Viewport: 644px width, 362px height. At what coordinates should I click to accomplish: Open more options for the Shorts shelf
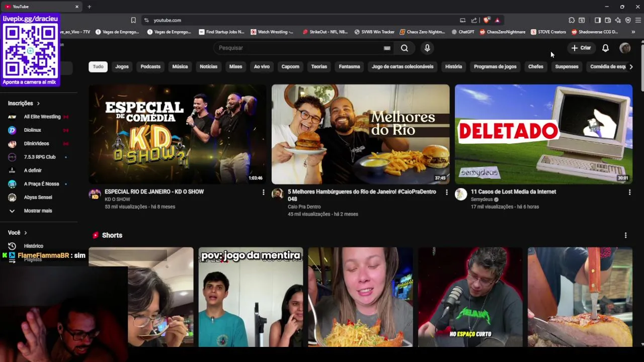click(625, 235)
